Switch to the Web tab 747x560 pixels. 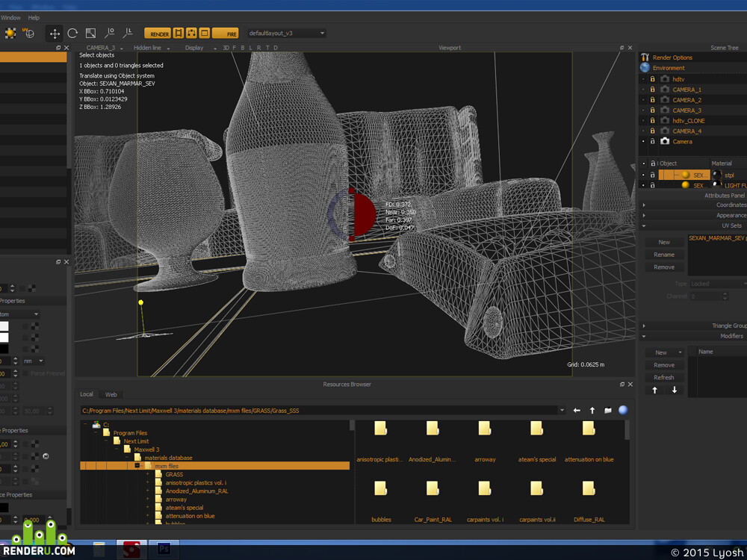pos(111,394)
